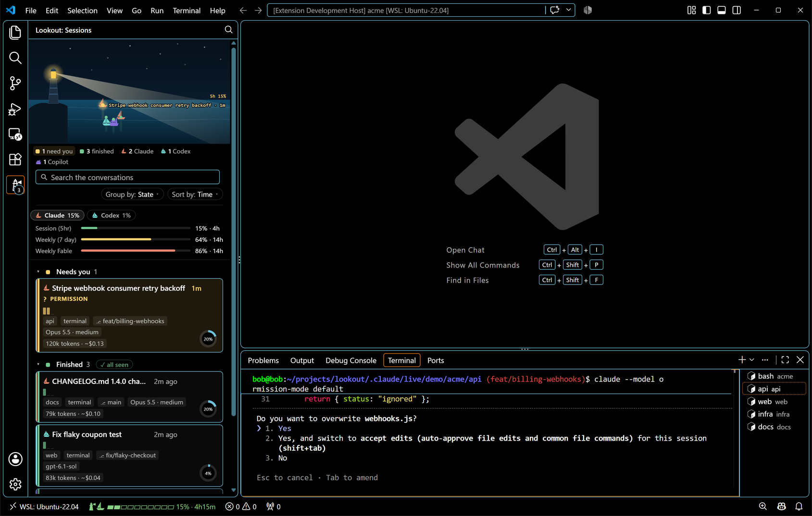
Task: Close the terminal panel
Action: pos(800,359)
